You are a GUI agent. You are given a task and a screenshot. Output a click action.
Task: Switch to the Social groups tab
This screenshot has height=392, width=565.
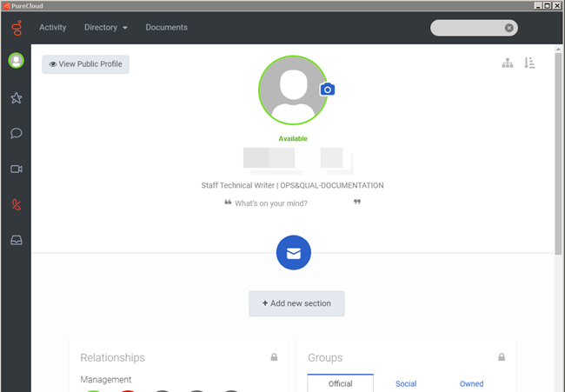(x=406, y=383)
